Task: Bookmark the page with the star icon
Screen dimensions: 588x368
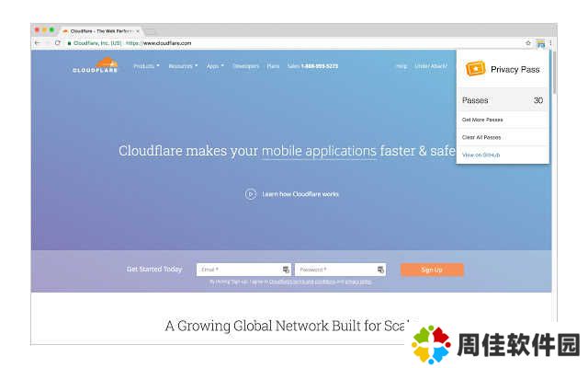Action: pyautogui.click(x=528, y=43)
